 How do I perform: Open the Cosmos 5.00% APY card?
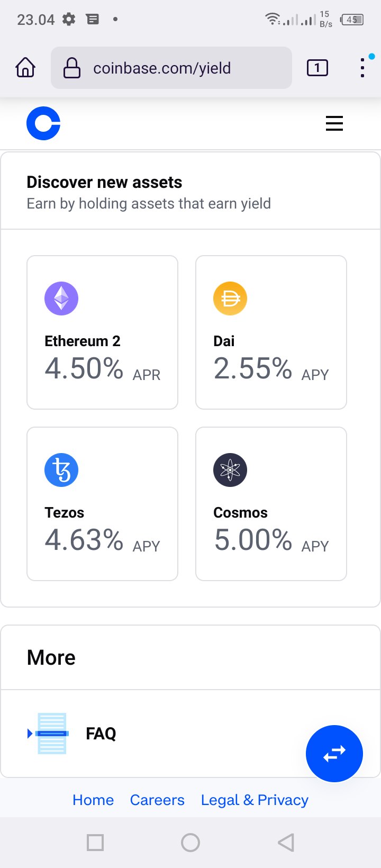271,504
